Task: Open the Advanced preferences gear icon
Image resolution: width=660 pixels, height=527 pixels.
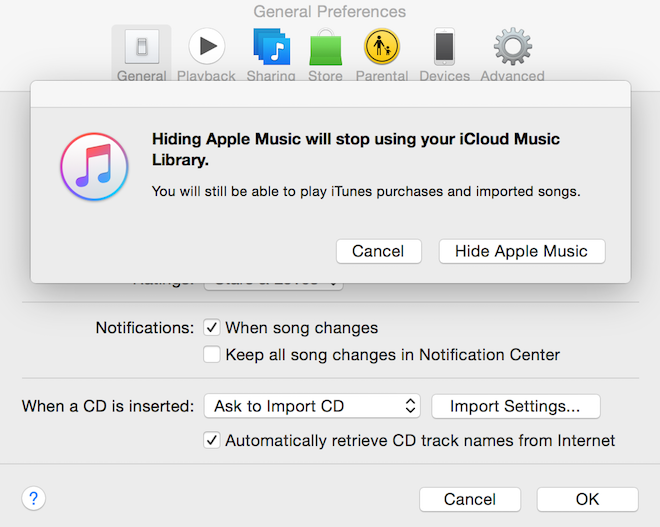Action: [x=512, y=48]
